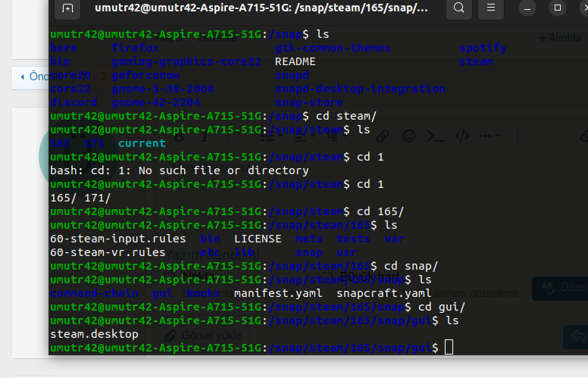Click the 'cd steam/' command text

[346, 116]
